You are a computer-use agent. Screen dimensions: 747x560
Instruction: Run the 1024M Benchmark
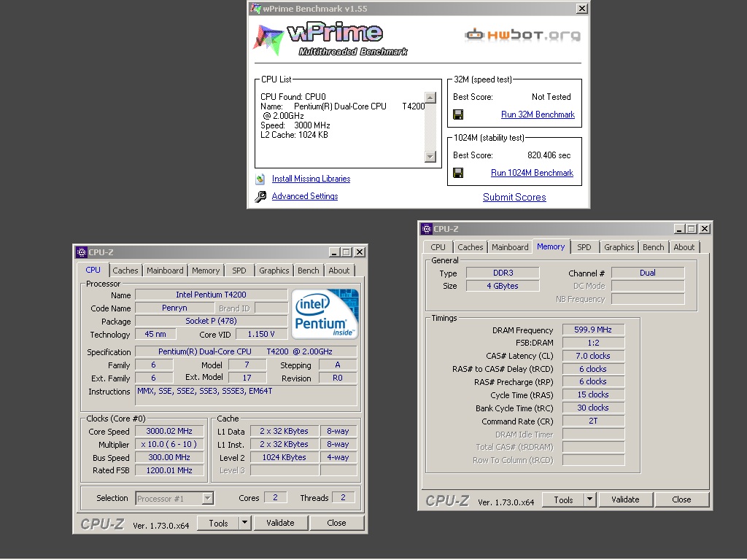(532, 173)
